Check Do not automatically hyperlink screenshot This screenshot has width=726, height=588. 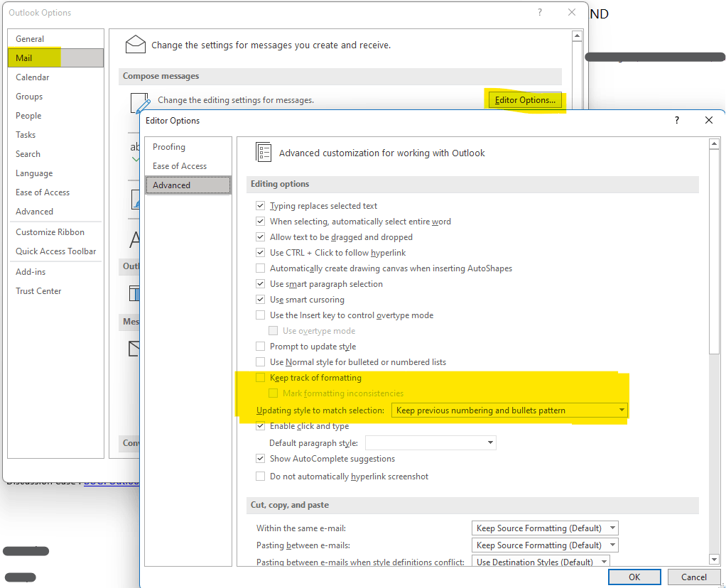click(x=261, y=477)
